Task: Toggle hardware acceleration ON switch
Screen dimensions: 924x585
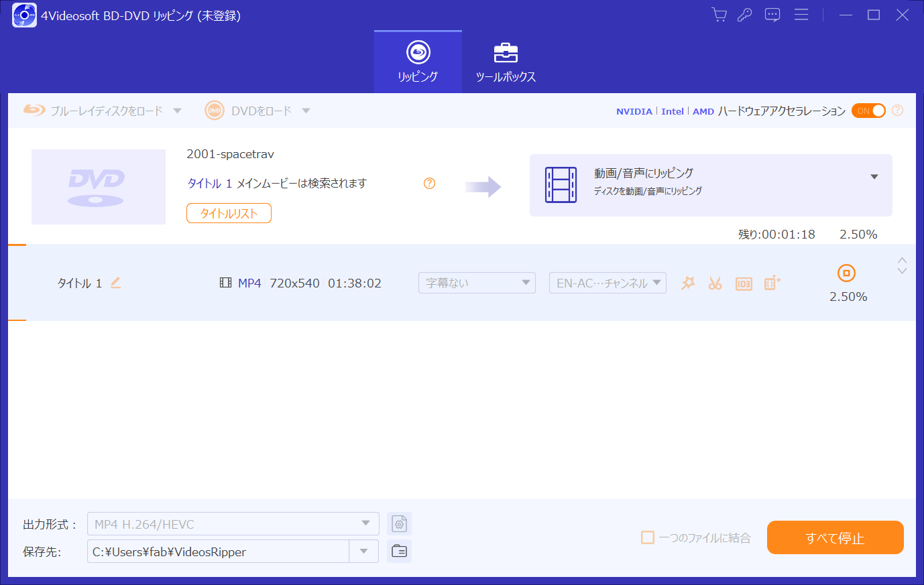Action: 868,111
